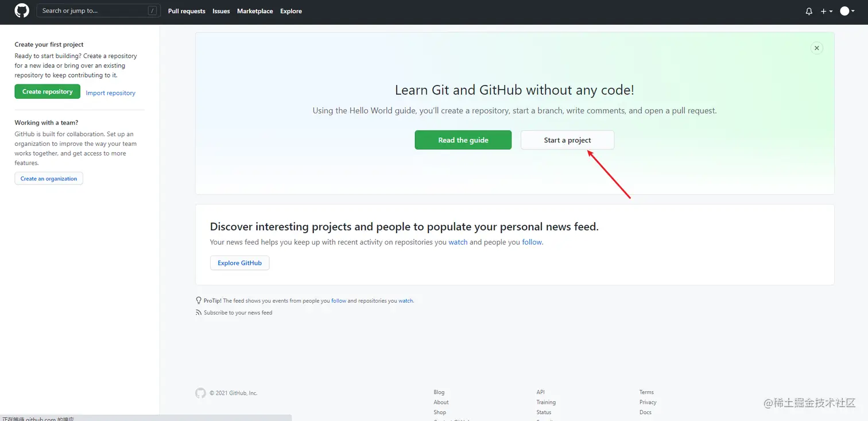Dismiss the Learn Git banner with X
868x421 pixels.
[817, 48]
